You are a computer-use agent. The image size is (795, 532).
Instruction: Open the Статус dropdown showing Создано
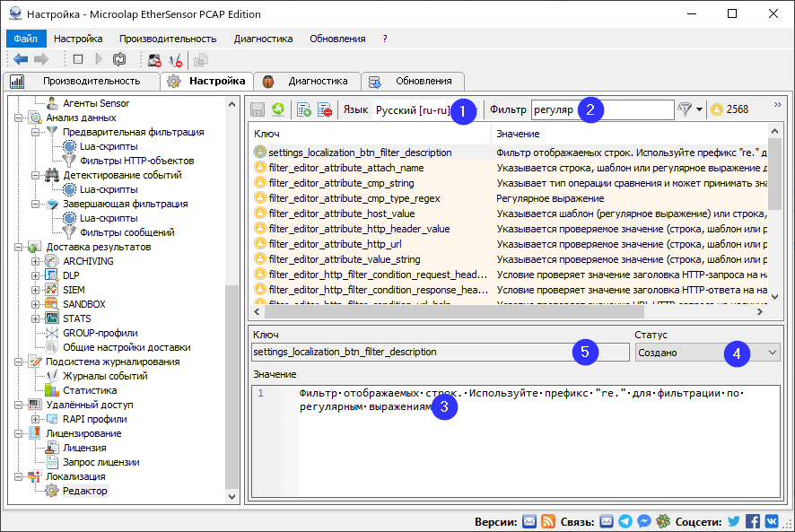click(x=770, y=352)
